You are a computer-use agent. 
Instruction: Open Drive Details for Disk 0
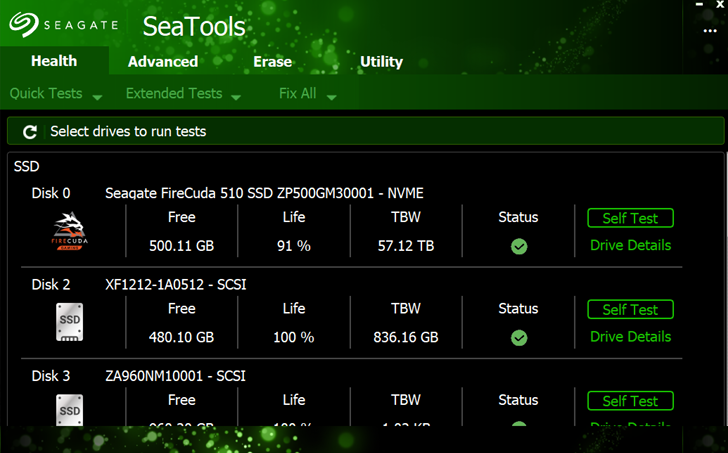tap(630, 245)
